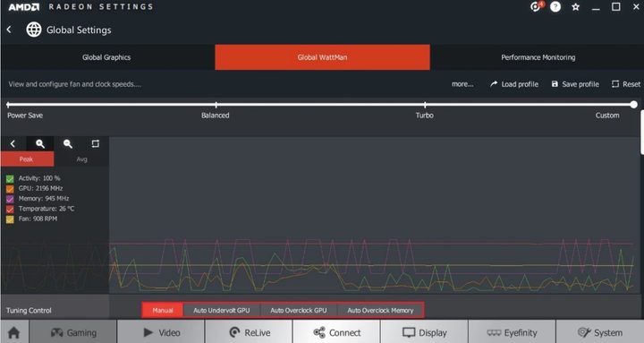This screenshot has height=343, width=644.
Task: Open the Gaming section
Action: pyautogui.click(x=73, y=332)
